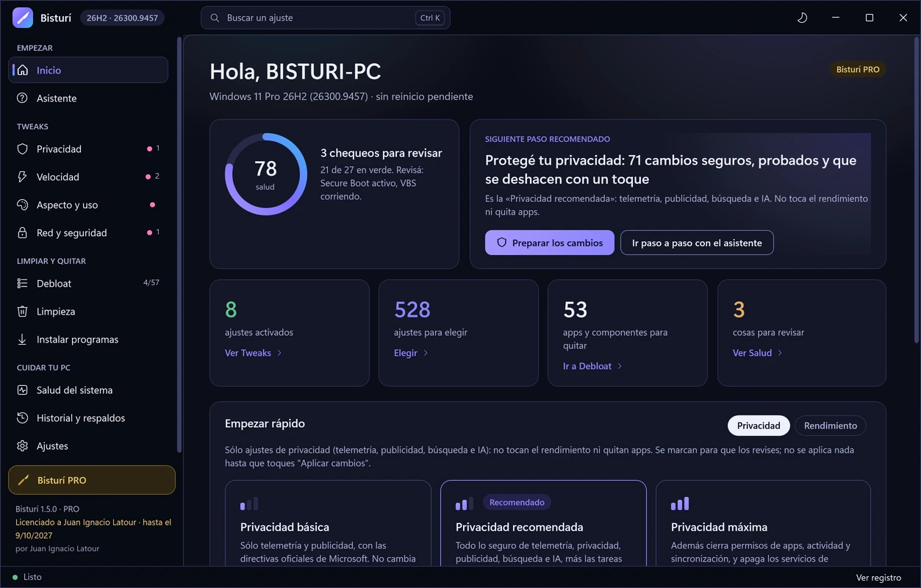Click the Buscar un ajuste search field
The height and width of the screenshot is (588, 921).
point(326,18)
